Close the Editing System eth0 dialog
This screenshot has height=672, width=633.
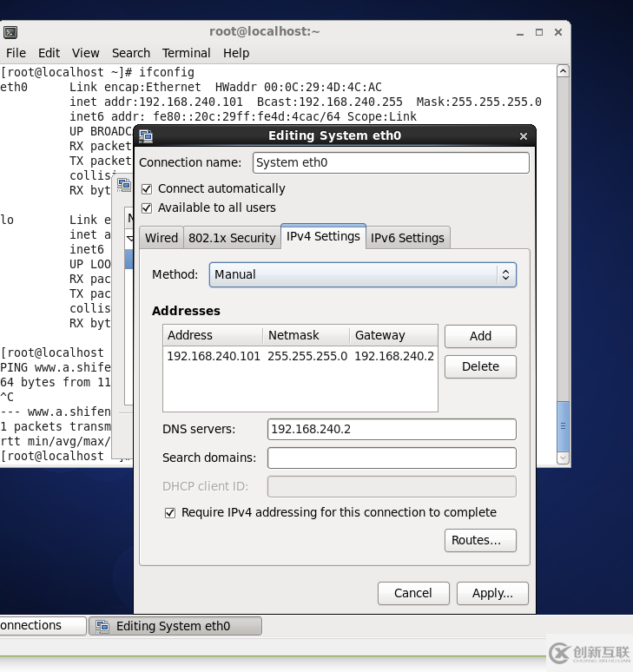coord(524,136)
